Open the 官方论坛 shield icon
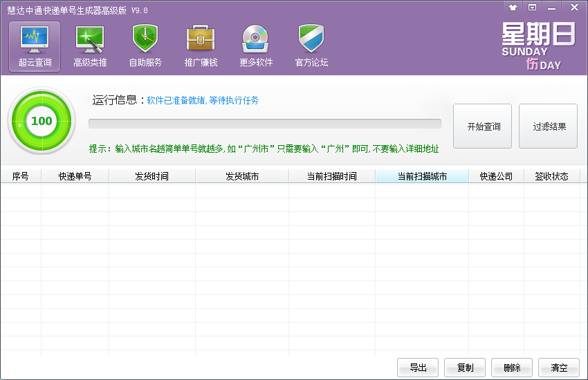The image size is (588, 380). click(311, 46)
